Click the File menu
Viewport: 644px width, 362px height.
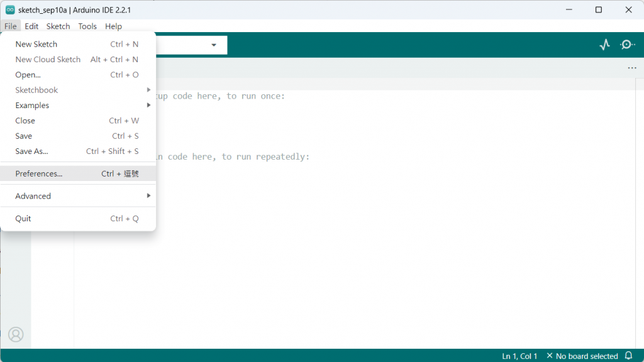(10, 26)
